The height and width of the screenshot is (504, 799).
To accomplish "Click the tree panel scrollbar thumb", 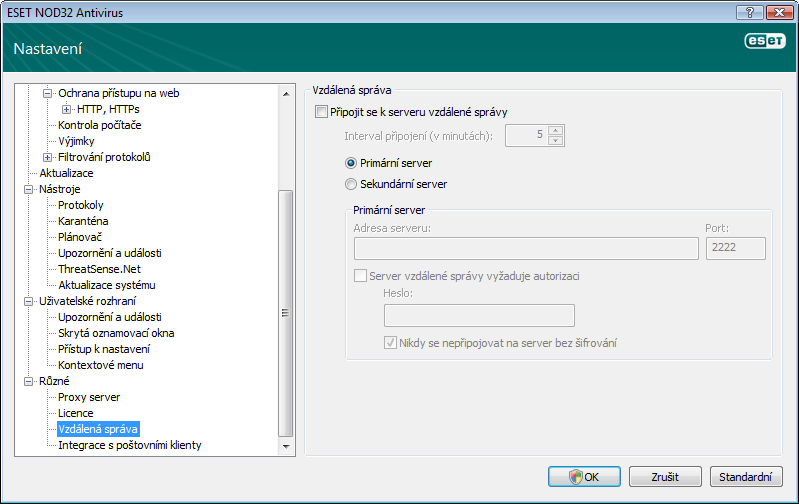I will (x=286, y=313).
